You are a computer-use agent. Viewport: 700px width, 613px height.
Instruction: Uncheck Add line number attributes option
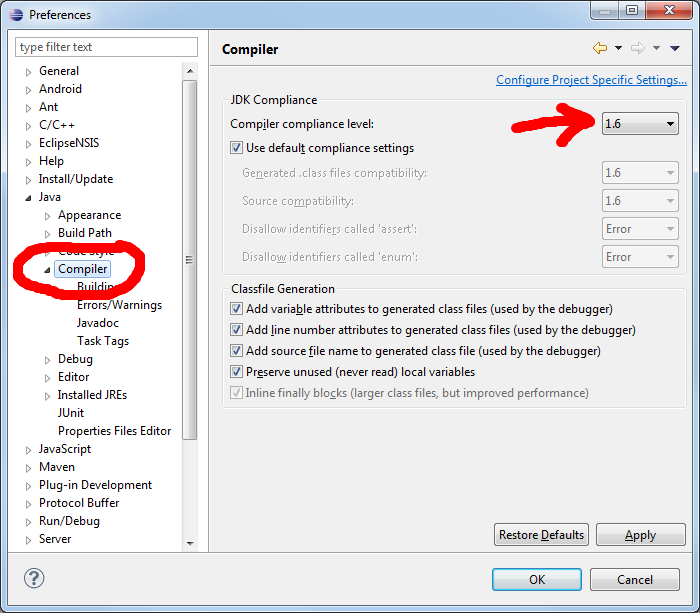pyautogui.click(x=237, y=330)
